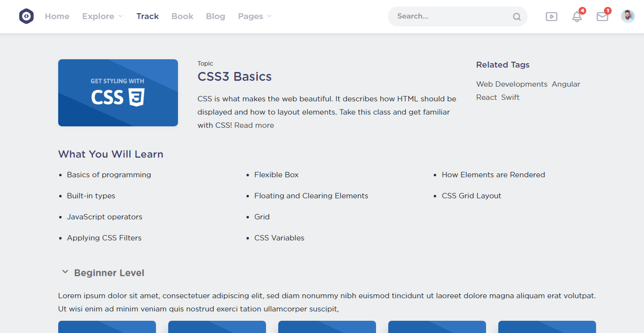Navigate to the Blog page
Screen dimensions: 644x333
coord(216,16)
